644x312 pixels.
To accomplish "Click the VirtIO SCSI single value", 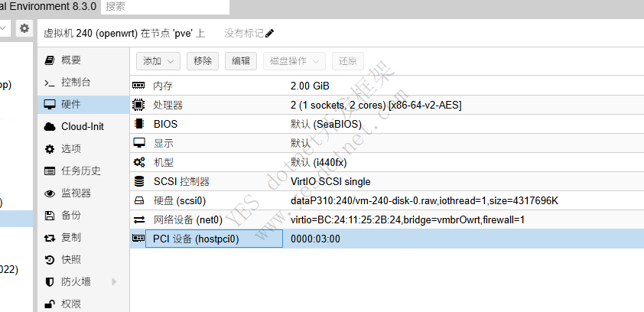I will (330, 181).
